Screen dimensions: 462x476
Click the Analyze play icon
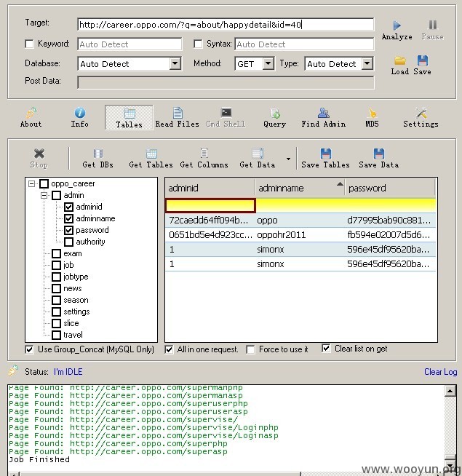pyautogui.click(x=397, y=25)
